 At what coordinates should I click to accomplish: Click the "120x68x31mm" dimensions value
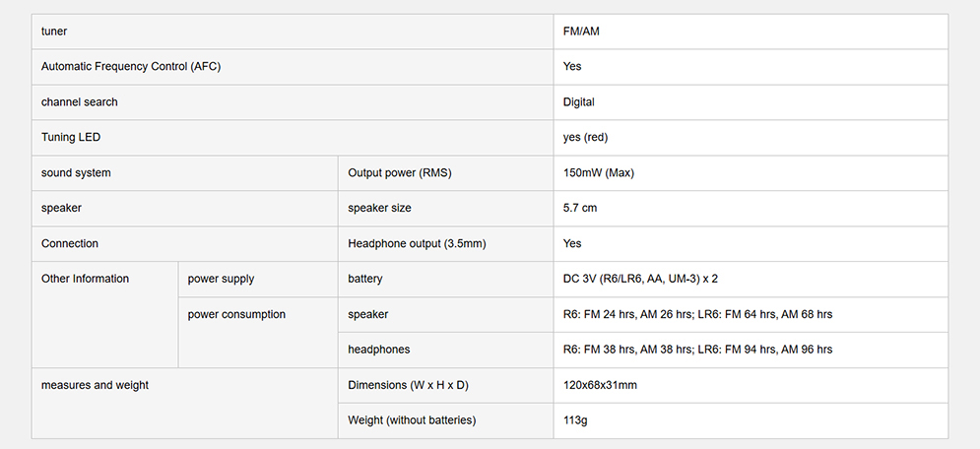(600, 386)
